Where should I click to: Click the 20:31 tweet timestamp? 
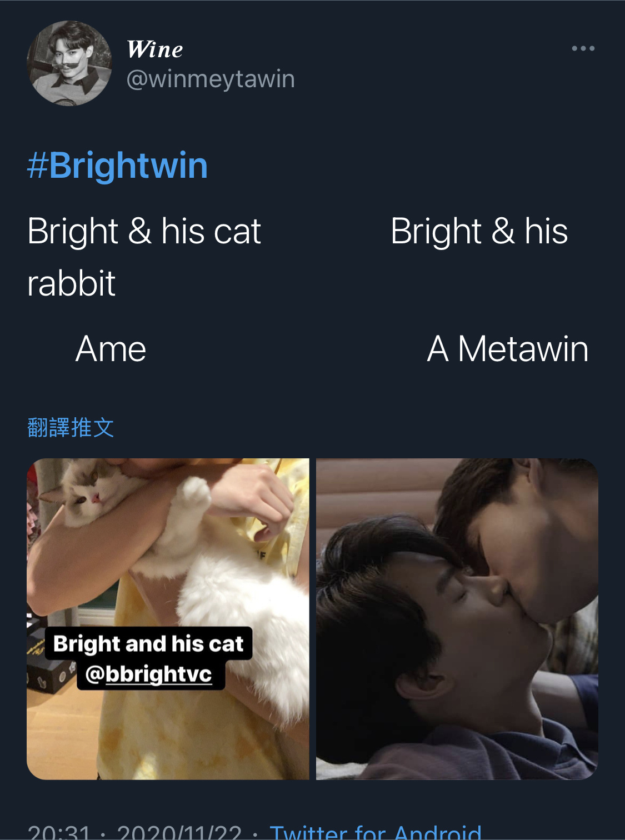point(58,832)
